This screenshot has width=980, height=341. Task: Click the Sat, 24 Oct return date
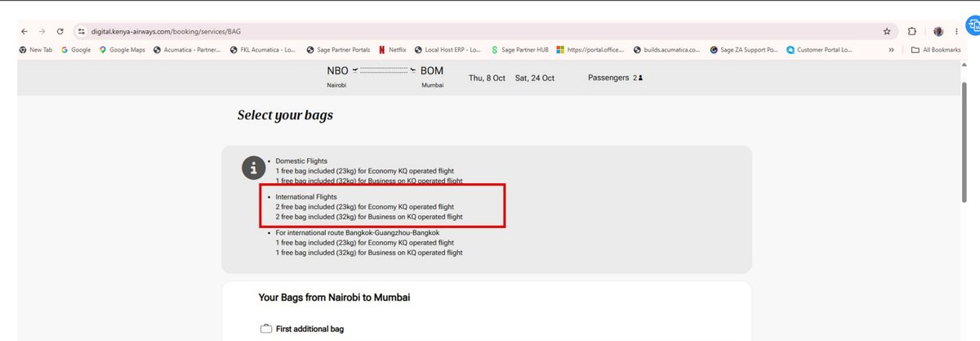(534, 78)
